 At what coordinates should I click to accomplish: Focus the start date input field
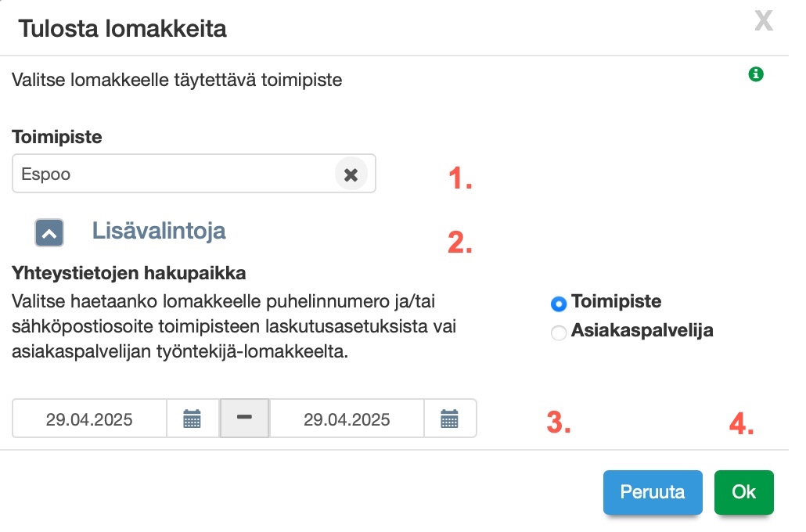pos(89,419)
